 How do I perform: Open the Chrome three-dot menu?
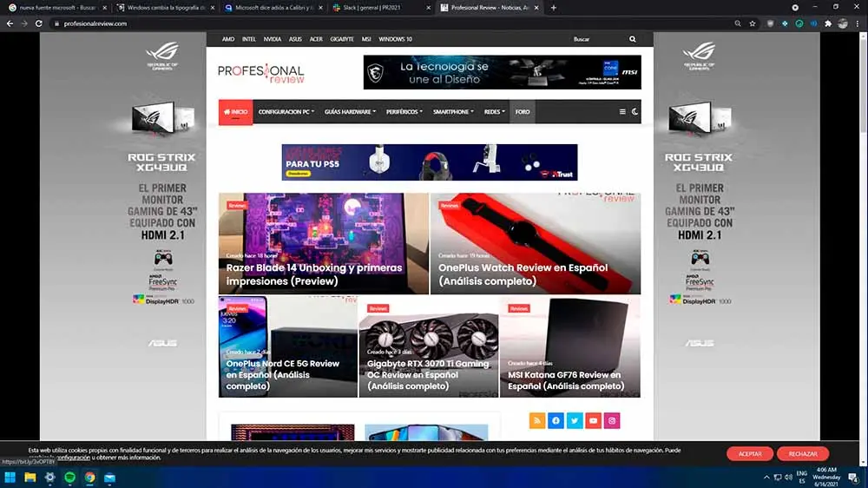[858, 23]
